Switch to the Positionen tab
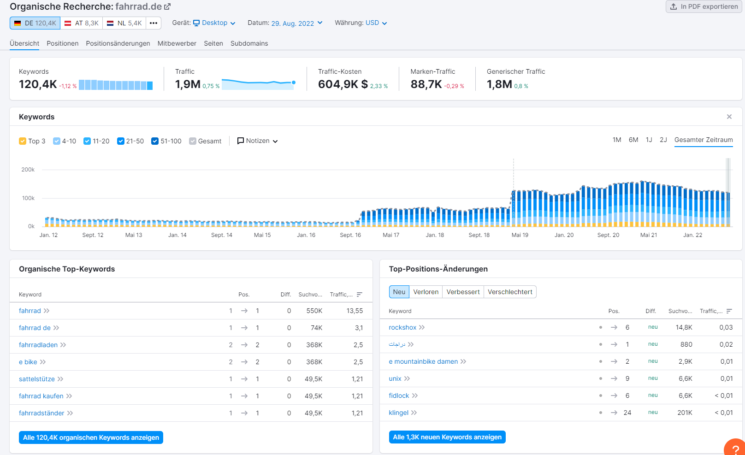This screenshot has height=455, width=745. (x=62, y=43)
